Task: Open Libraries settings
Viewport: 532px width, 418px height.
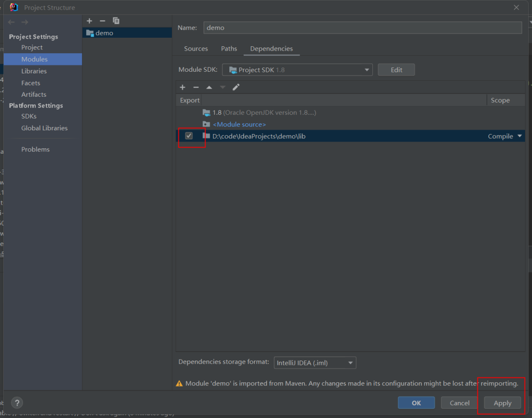Action: [34, 71]
